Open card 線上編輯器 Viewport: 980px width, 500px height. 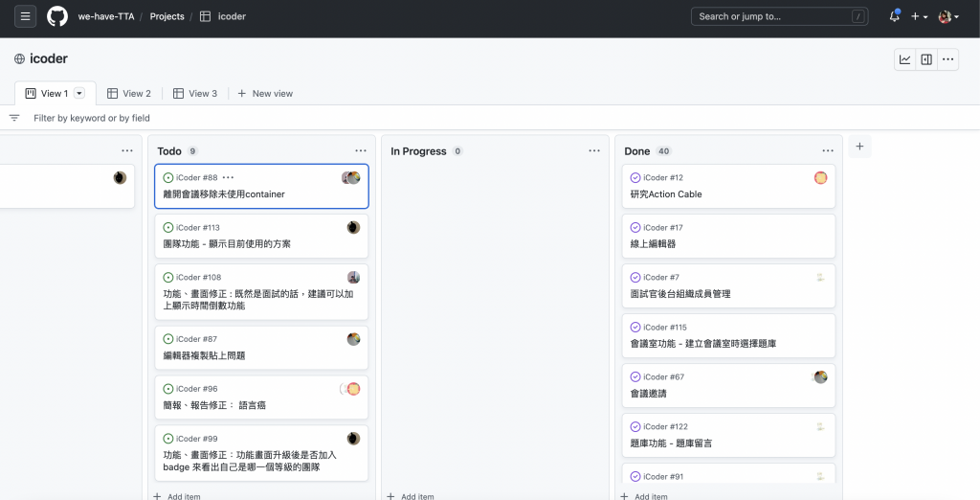[653, 244]
